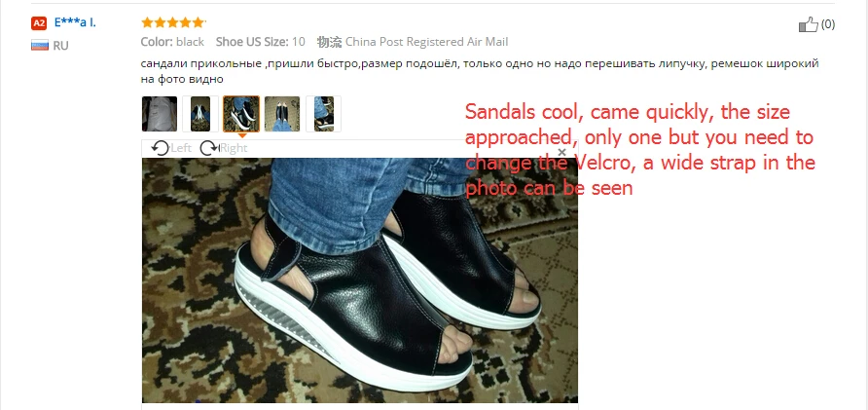Open the first review thumbnail

click(160, 114)
